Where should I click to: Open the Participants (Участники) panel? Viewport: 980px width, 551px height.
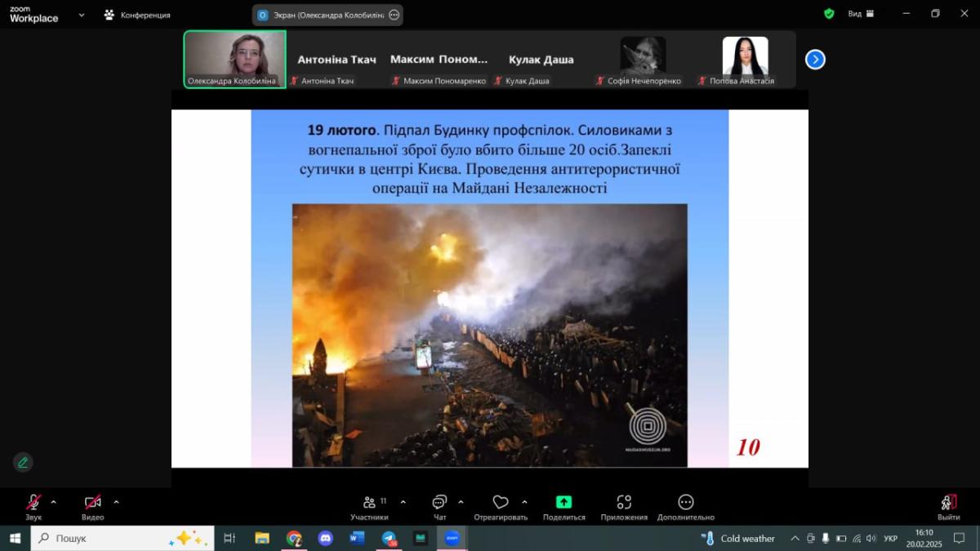(369, 503)
